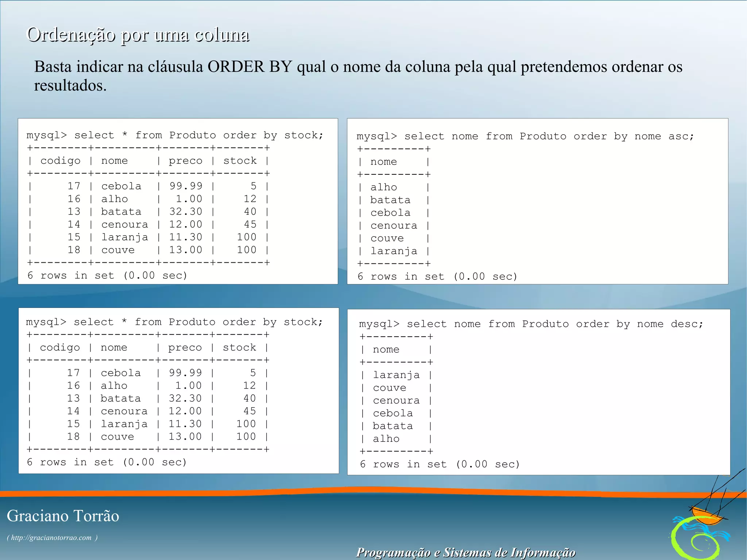Click 'codigo' header in top-left table

coord(60,161)
